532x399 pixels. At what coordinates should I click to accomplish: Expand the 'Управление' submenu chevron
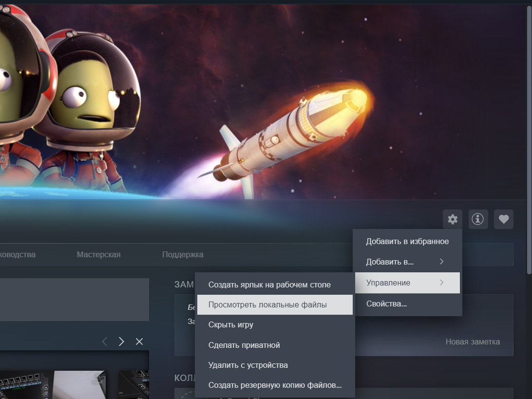pyautogui.click(x=441, y=283)
